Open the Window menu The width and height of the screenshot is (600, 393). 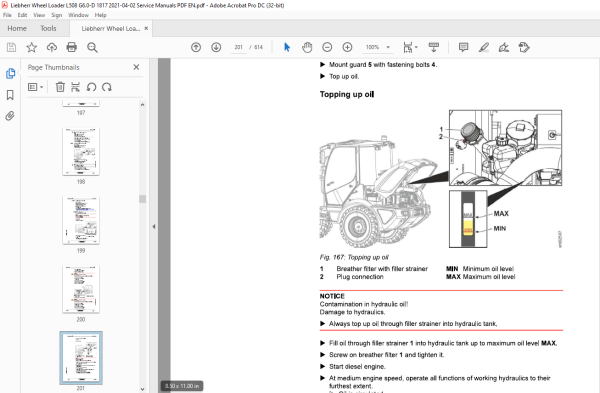coord(78,15)
